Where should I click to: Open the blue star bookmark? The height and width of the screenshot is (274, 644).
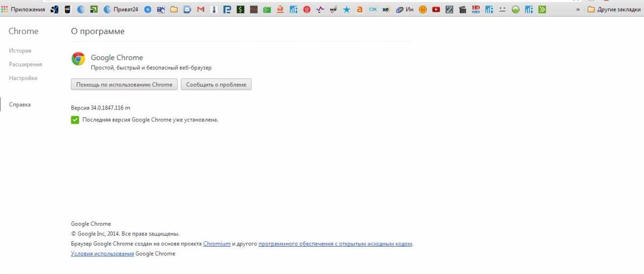(x=347, y=9)
